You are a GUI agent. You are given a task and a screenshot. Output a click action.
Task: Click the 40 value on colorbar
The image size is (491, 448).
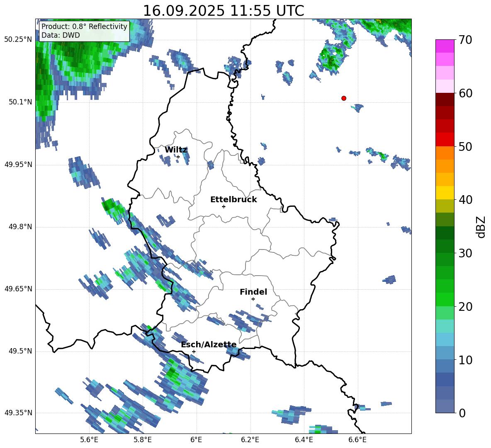[466, 200]
